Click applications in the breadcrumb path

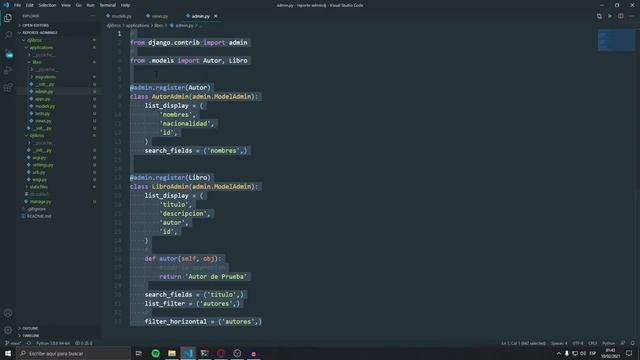pyautogui.click(x=138, y=25)
